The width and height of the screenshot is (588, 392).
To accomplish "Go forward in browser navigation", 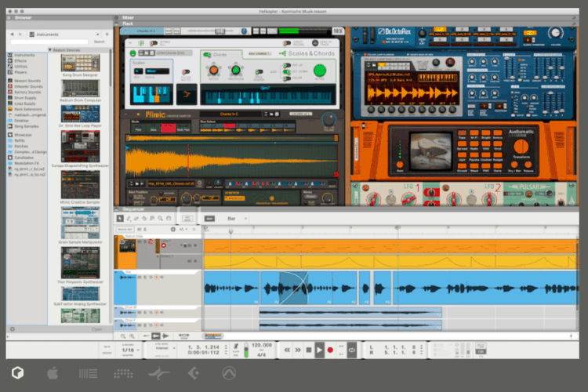I will point(20,34).
